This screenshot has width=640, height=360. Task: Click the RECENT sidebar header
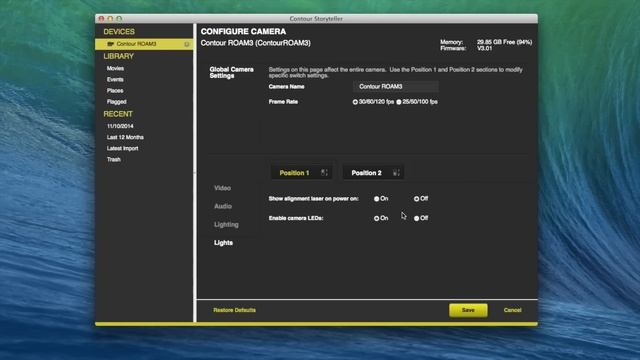tap(118, 114)
